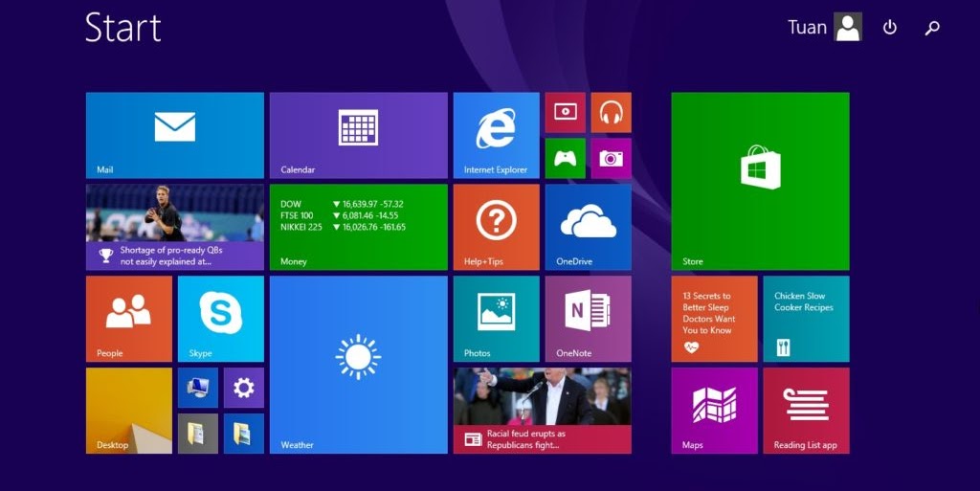Open the Xbox Games tile
The image size is (980, 491).
pos(565,159)
